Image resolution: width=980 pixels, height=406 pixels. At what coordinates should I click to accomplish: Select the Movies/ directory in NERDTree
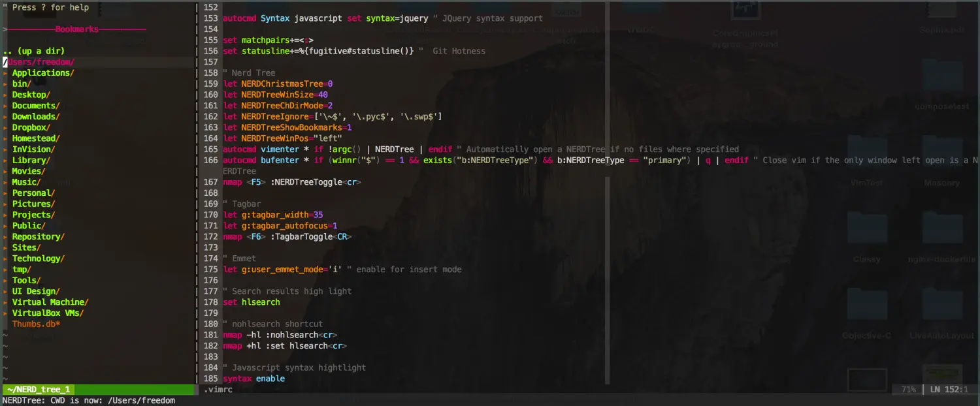[x=29, y=171]
